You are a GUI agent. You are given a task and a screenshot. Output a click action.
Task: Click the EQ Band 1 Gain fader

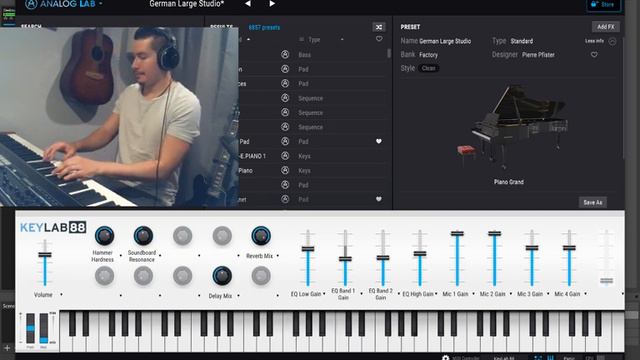click(345, 259)
